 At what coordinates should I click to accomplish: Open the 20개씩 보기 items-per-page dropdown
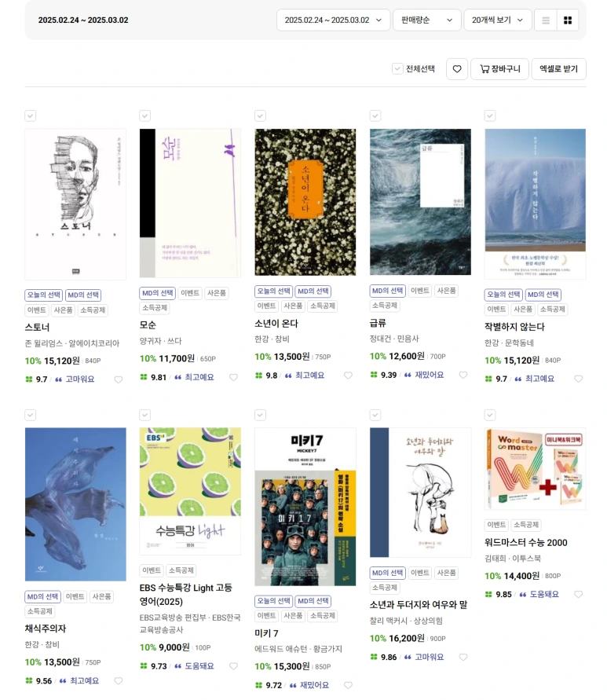pos(498,20)
